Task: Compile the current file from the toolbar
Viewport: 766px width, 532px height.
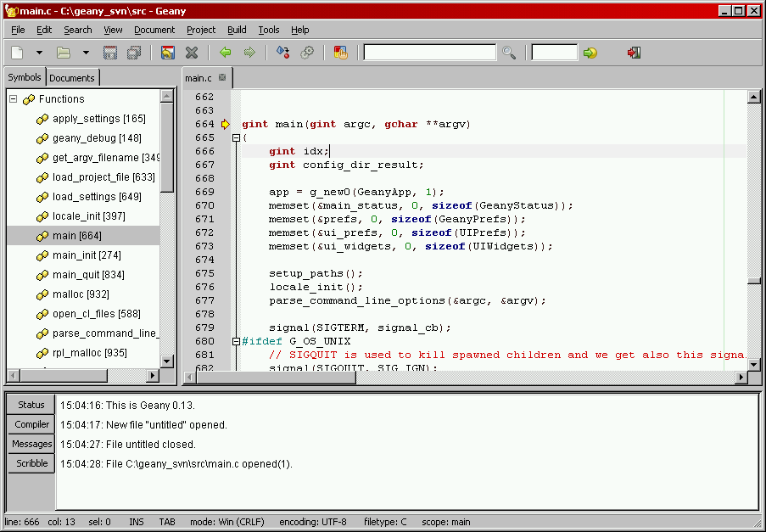Action: click(282, 53)
